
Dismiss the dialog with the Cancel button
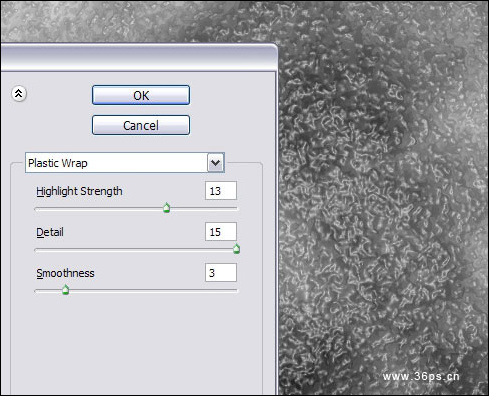point(141,125)
